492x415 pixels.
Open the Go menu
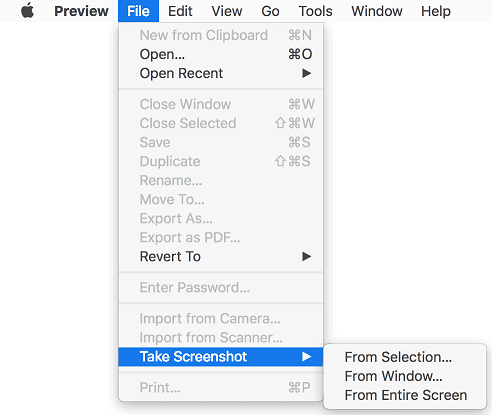click(x=270, y=11)
